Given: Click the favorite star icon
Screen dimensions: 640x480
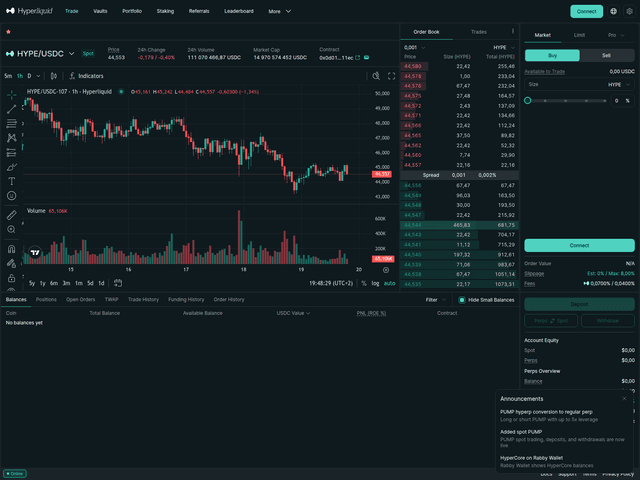Looking at the screenshot, I should coord(8,31).
